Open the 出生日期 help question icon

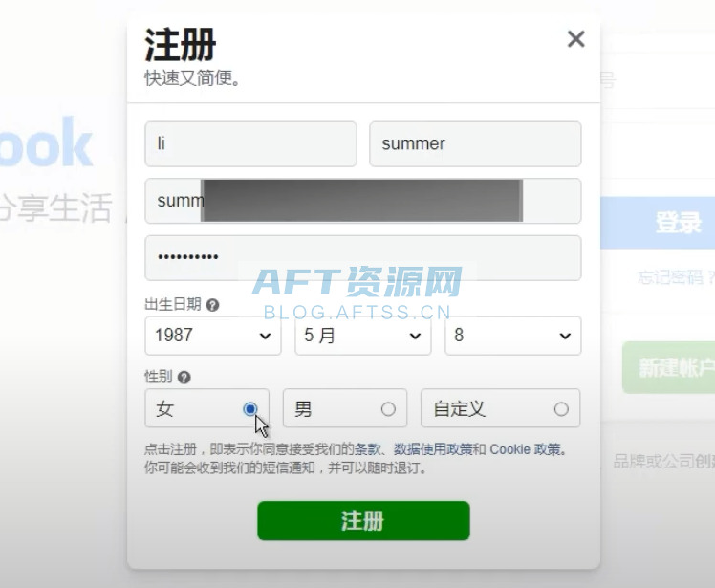click(212, 305)
